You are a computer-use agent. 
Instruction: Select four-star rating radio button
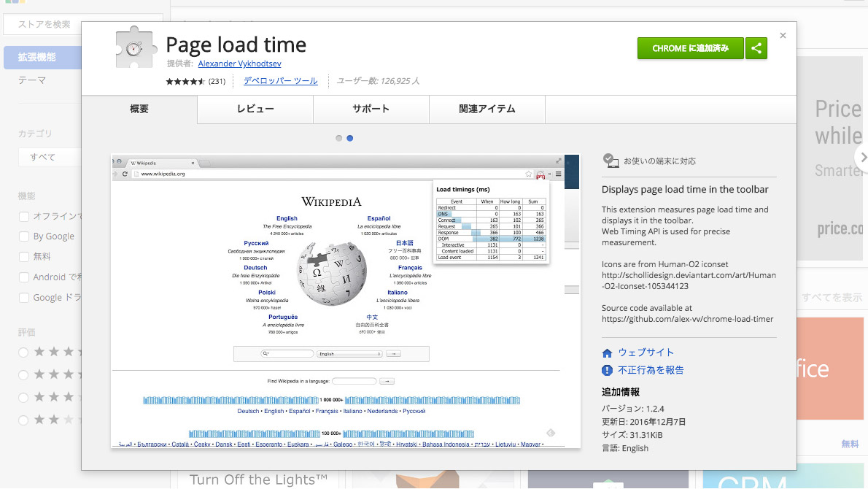23,375
